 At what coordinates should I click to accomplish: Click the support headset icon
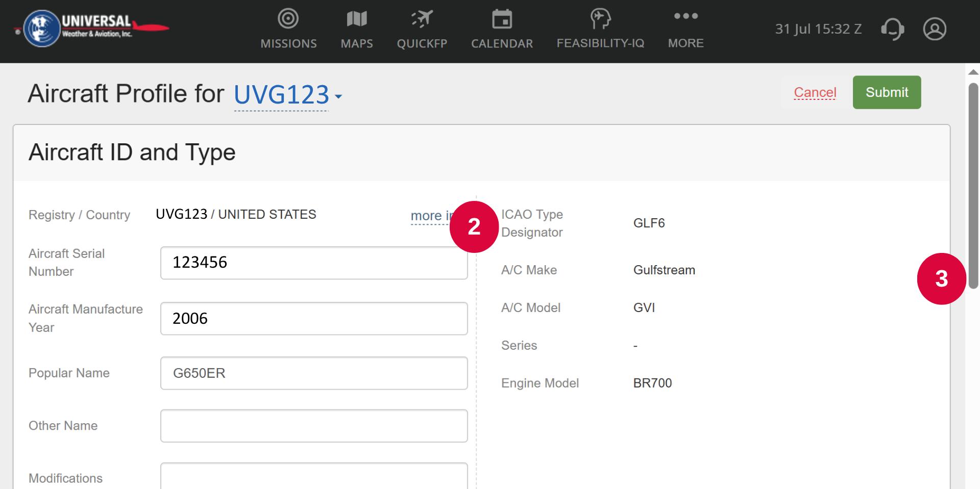(x=892, y=29)
